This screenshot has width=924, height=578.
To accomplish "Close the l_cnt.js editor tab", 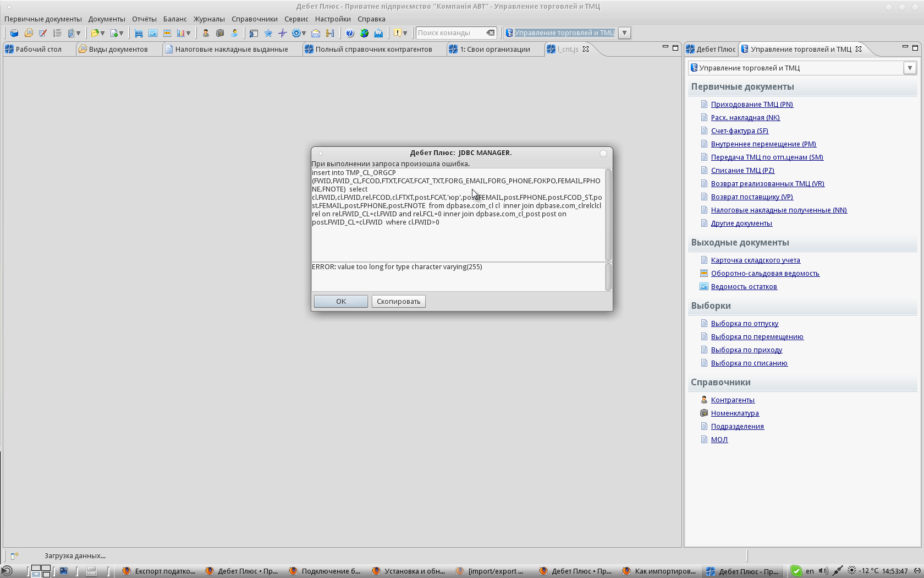I will (586, 49).
